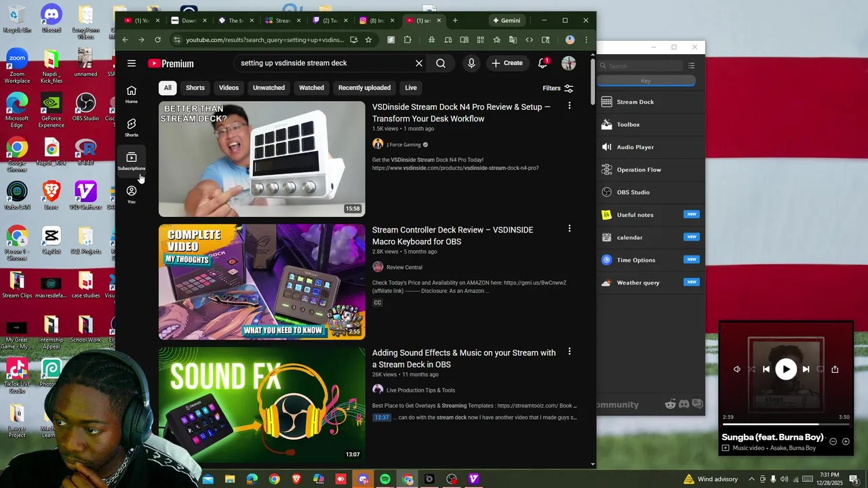
Task: Open OBS Studio desktop shortcut
Action: pos(85,107)
